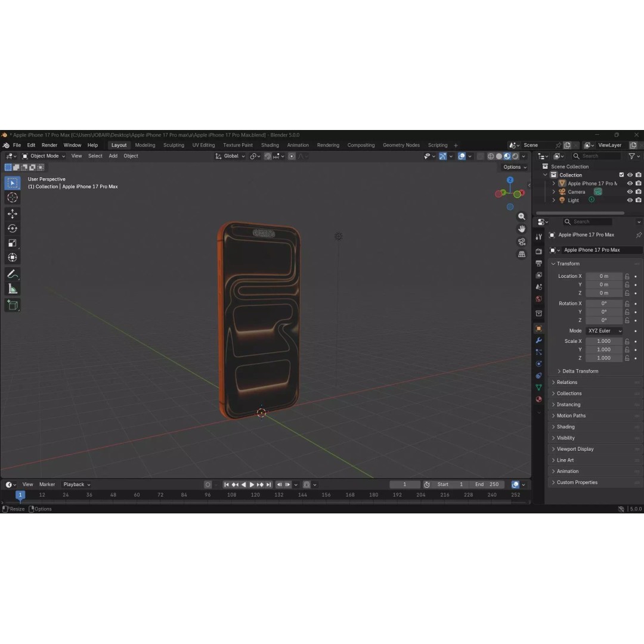
Task: Open the Object Mode dropdown
Action: click(44, 156)
